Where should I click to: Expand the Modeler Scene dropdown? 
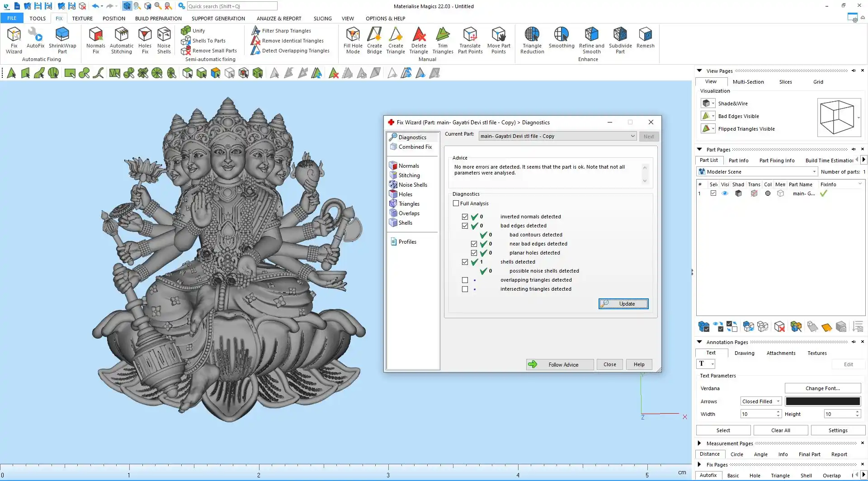(x=814, y=172)
